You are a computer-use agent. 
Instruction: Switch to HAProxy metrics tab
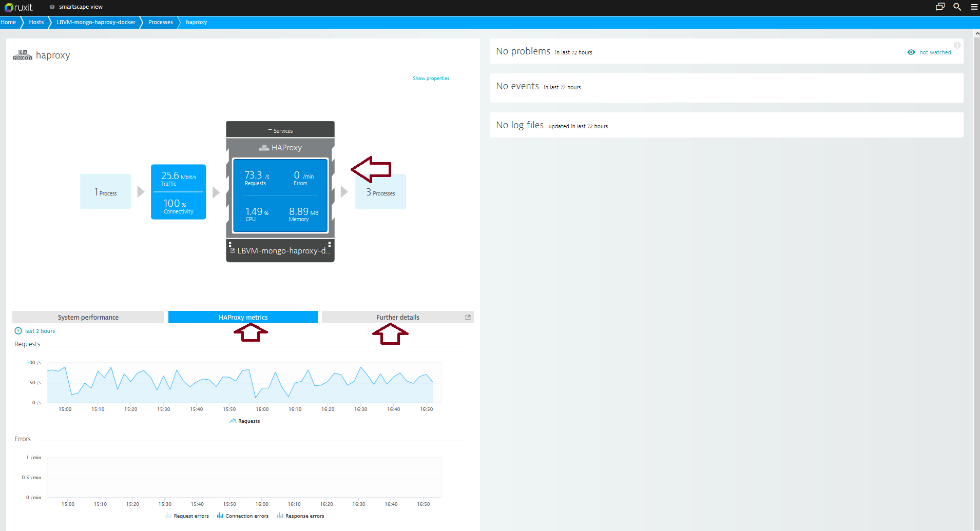click(x=243, y=318)
